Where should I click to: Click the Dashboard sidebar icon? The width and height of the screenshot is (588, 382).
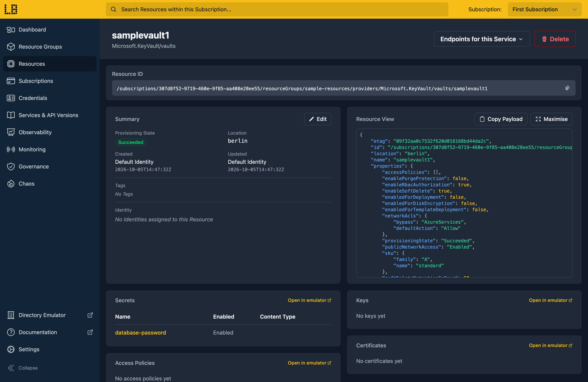tap(11, 30)
